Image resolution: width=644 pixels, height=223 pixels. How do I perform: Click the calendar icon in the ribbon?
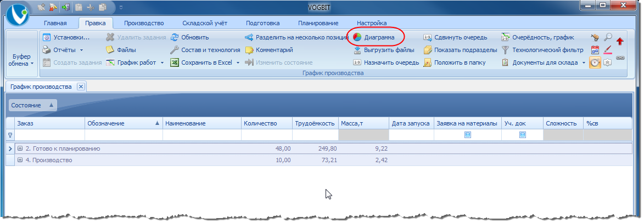595,50
